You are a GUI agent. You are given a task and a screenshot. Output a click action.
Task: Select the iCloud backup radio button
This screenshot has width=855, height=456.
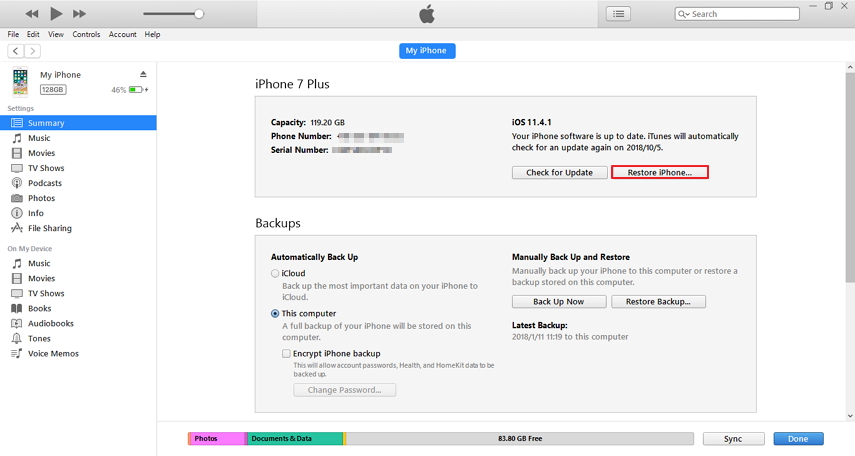click(x=275, y=273)
